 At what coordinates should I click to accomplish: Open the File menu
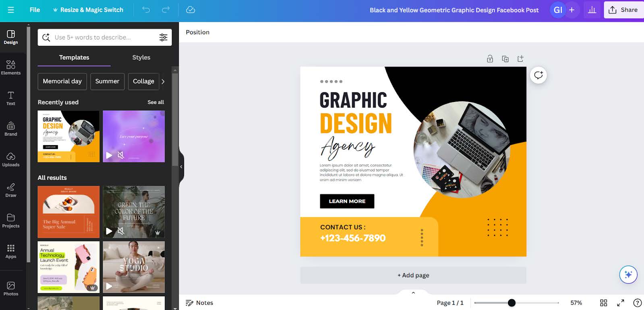(35, 10)
